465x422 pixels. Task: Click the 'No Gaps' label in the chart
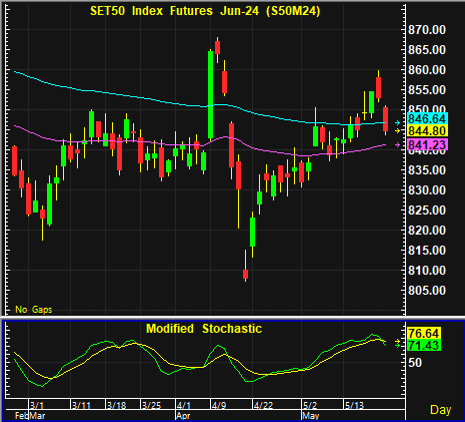[x=34, y=310]
